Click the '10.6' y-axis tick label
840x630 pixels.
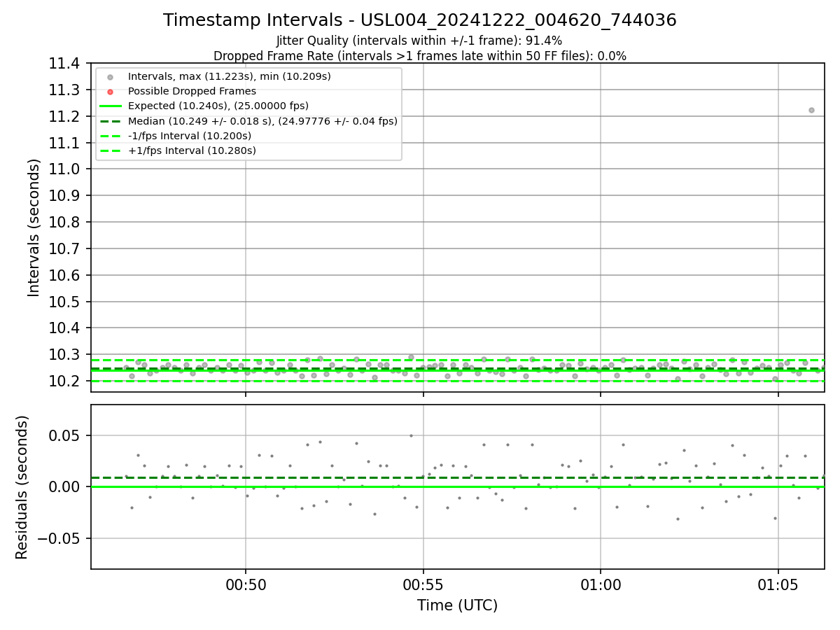tap(64, 275)
